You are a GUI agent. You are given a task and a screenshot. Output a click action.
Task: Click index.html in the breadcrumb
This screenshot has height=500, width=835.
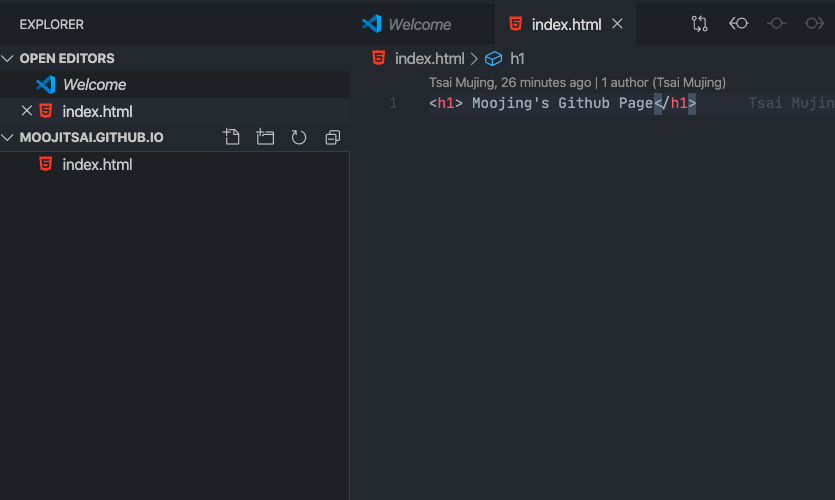coord(429,59)
